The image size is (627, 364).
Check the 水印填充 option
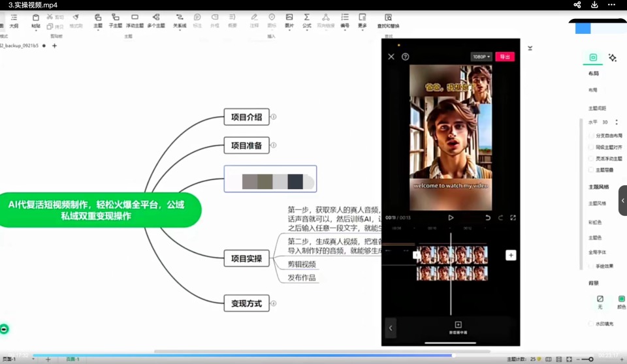[x=591, y=324]
